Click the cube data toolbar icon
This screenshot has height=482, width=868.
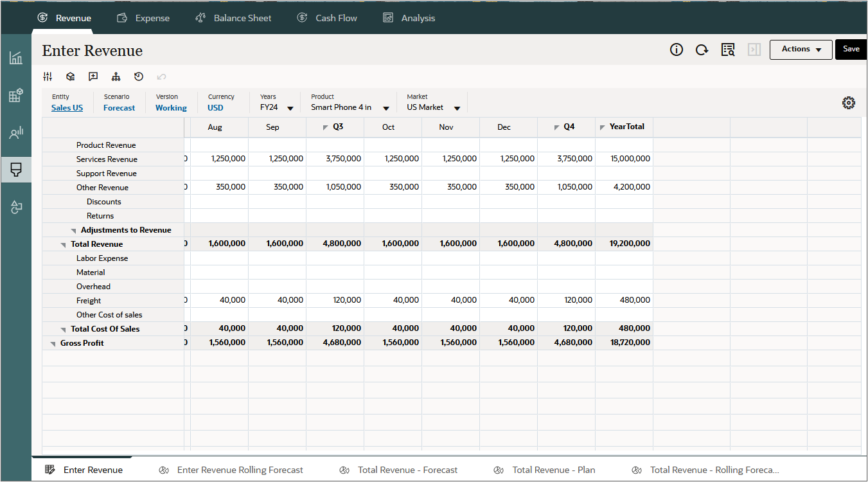tap(71, 76)
